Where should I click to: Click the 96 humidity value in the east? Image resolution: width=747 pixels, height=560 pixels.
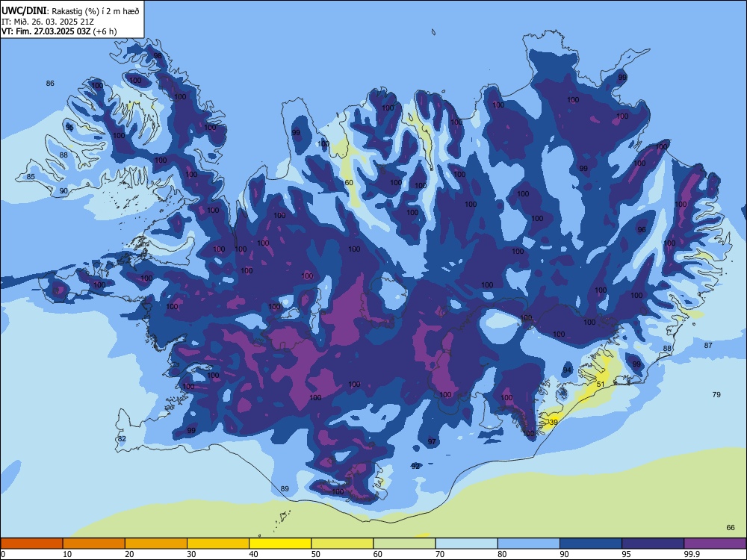[642, 229]
